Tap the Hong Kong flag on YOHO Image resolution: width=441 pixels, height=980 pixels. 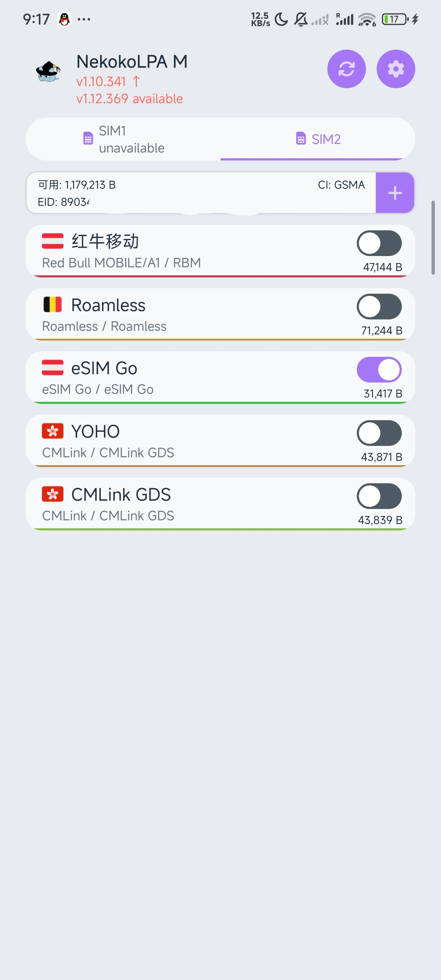click(x=52, y=431)
